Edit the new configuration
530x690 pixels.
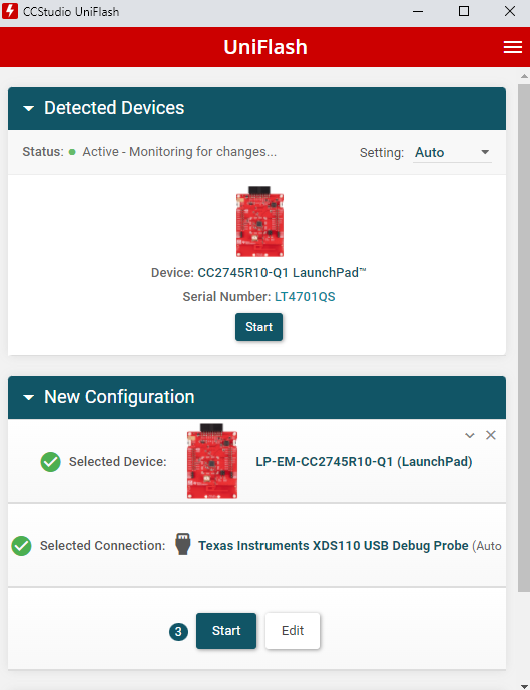click(293, 631)
